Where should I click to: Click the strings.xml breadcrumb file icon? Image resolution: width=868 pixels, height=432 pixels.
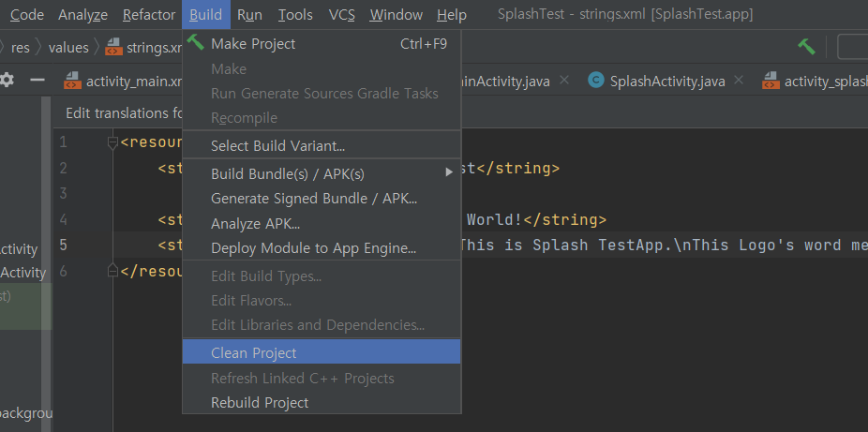[x=114, y=47]
